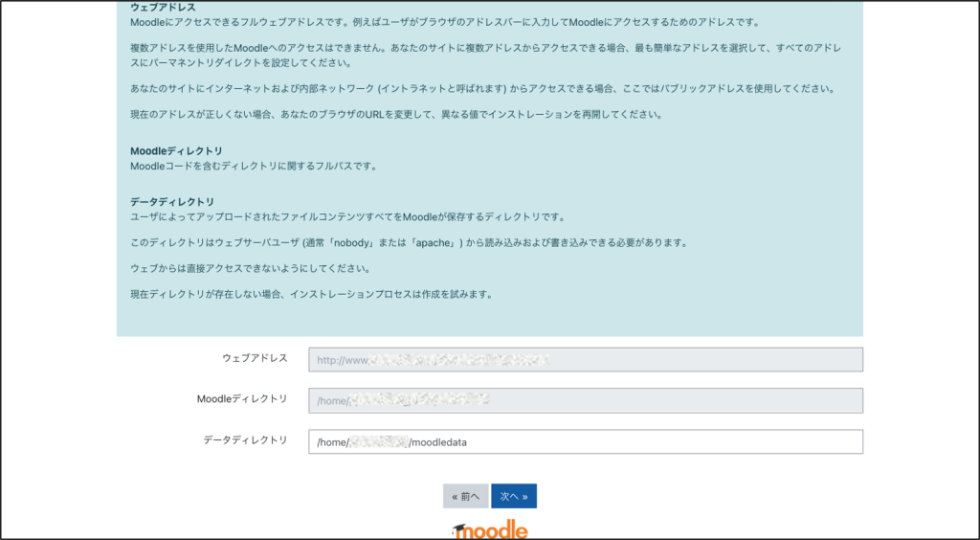980x540 pixels.
Task: Focus the データディレクトリ input field
Action: pos(586,442)
